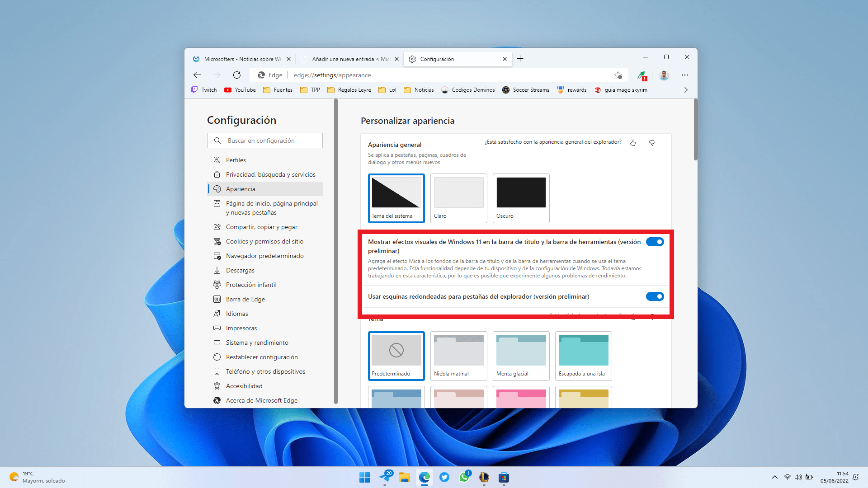This screenshot has width=868, height=488.
Task: Open WhatsApp from the taskbar
Action: coord(464,477)
